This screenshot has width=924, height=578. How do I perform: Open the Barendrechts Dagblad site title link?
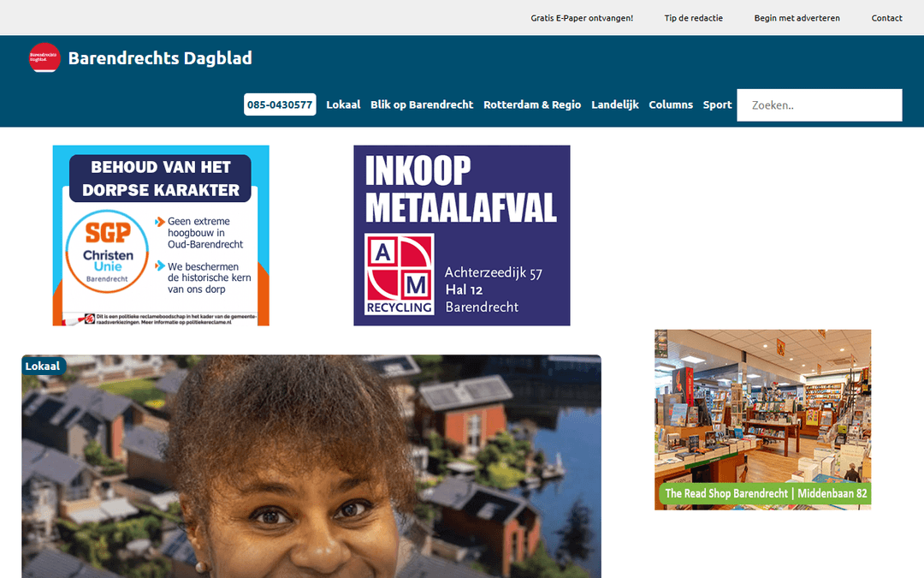(x=160, y=58)
